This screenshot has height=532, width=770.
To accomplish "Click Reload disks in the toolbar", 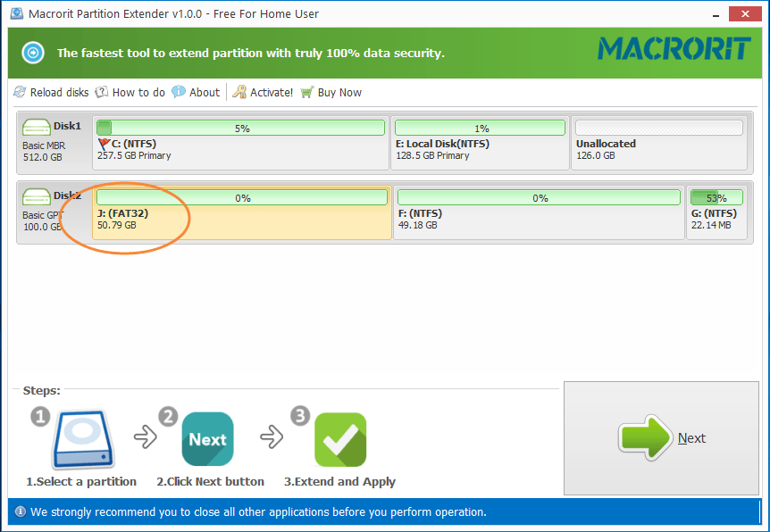I will [51, 92].
